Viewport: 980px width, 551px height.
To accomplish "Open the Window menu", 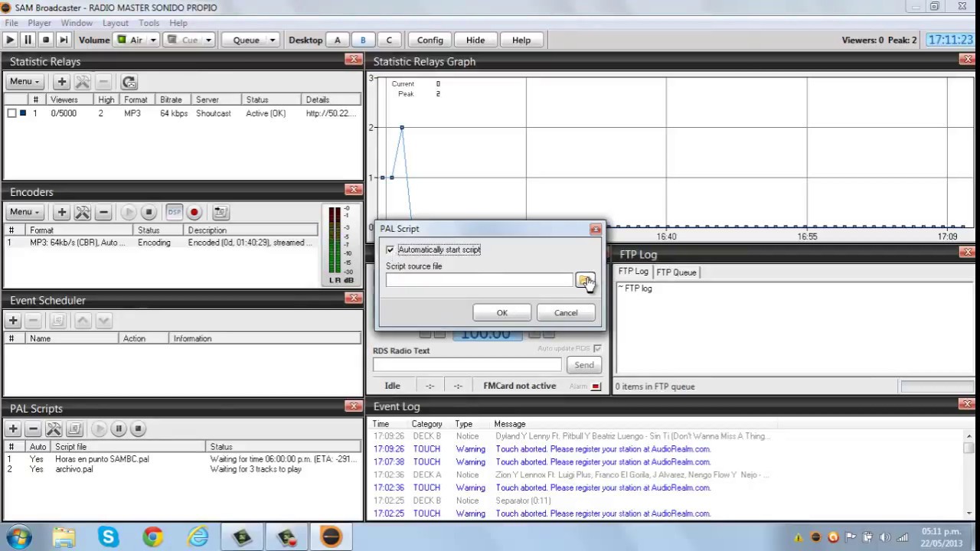I will [x=77, y=23].
